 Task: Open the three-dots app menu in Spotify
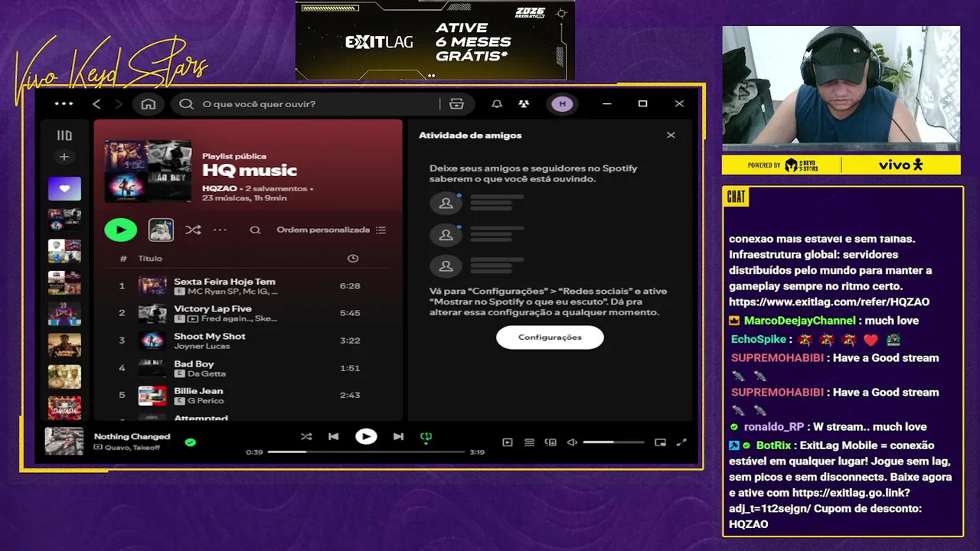click(64, 103)
